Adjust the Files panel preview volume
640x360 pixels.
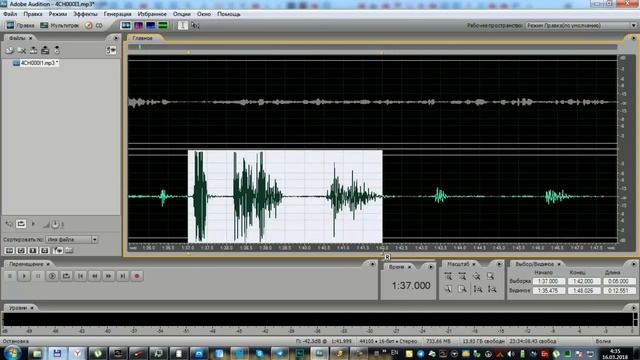(55, 224)
